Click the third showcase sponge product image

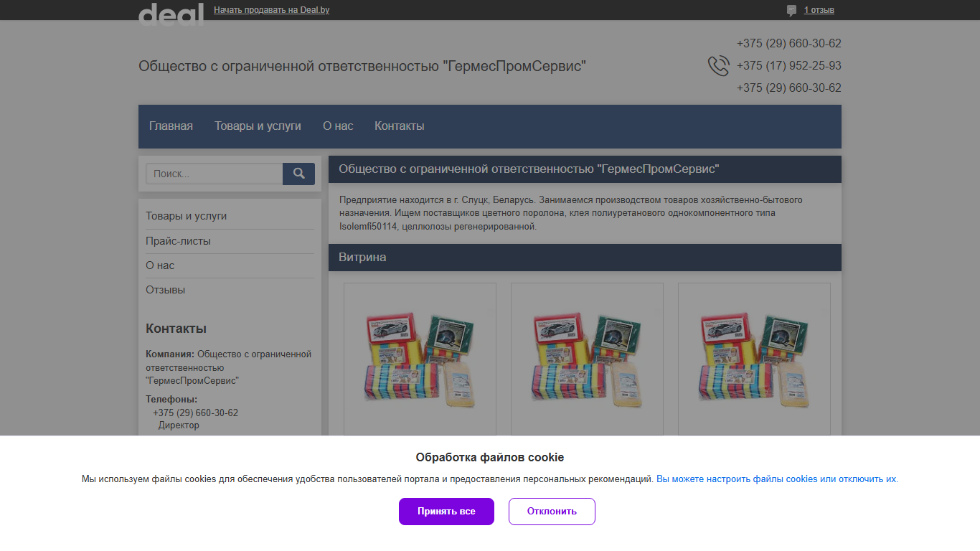coord(754,359)
